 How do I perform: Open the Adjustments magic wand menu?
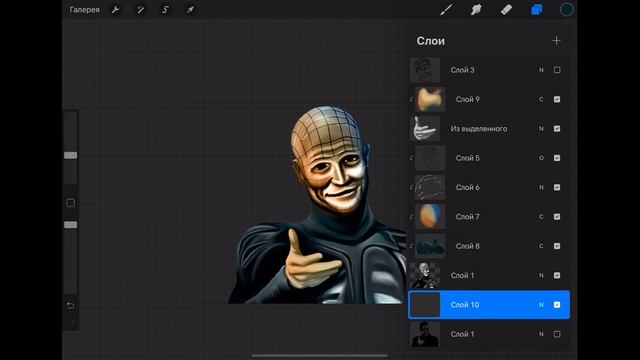point(140,9)
